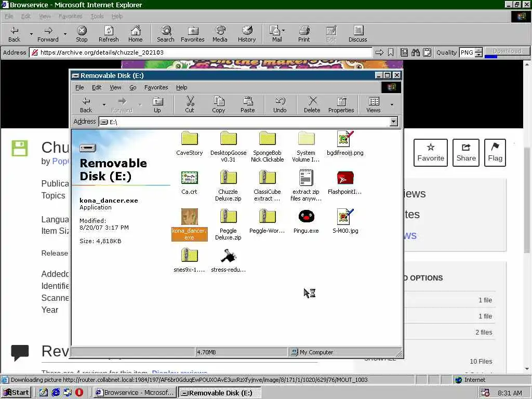Print the page from the IE toolbar
The image size is (532, 399).
[x=304, y=34]
